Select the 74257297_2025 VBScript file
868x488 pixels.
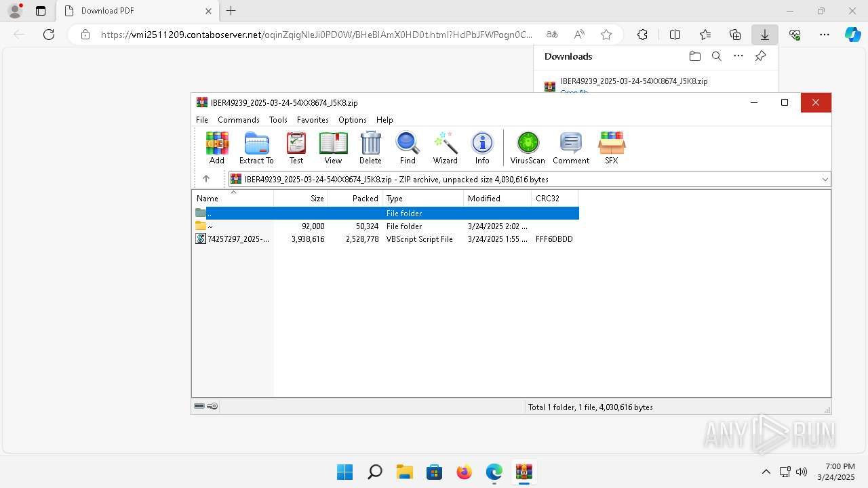tap(386, 239)
